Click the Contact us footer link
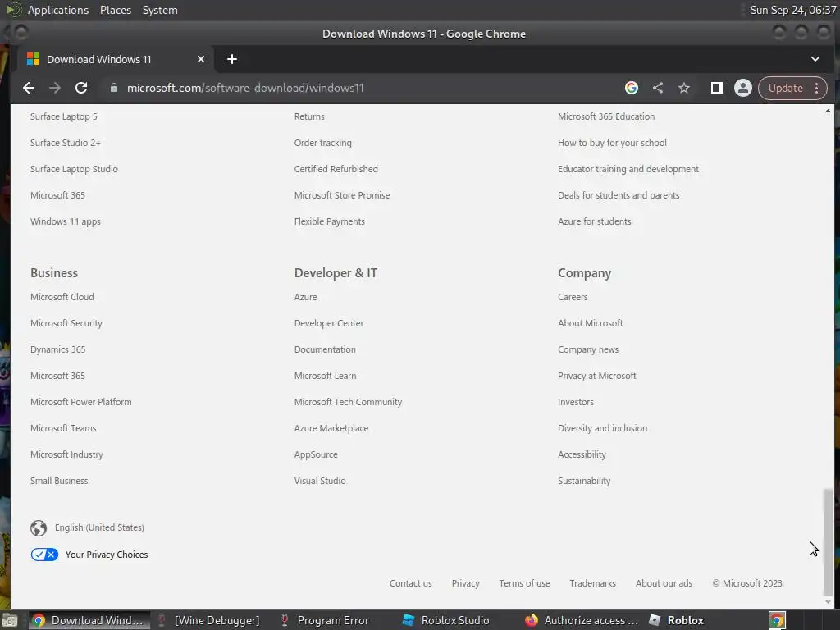Screen dimensions: 840x630 click(410, 583)
